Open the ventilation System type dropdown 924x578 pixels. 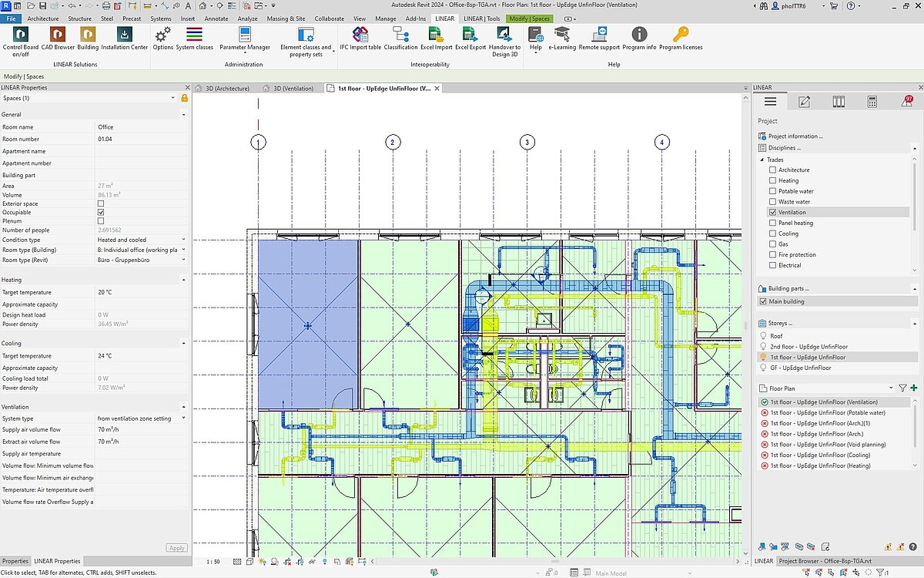tap(183, 418)
